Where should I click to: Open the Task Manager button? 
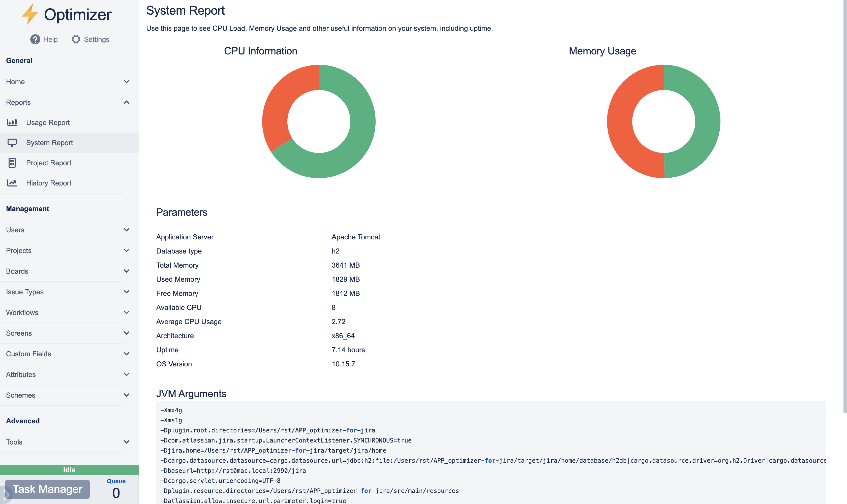tap(48, 489)
